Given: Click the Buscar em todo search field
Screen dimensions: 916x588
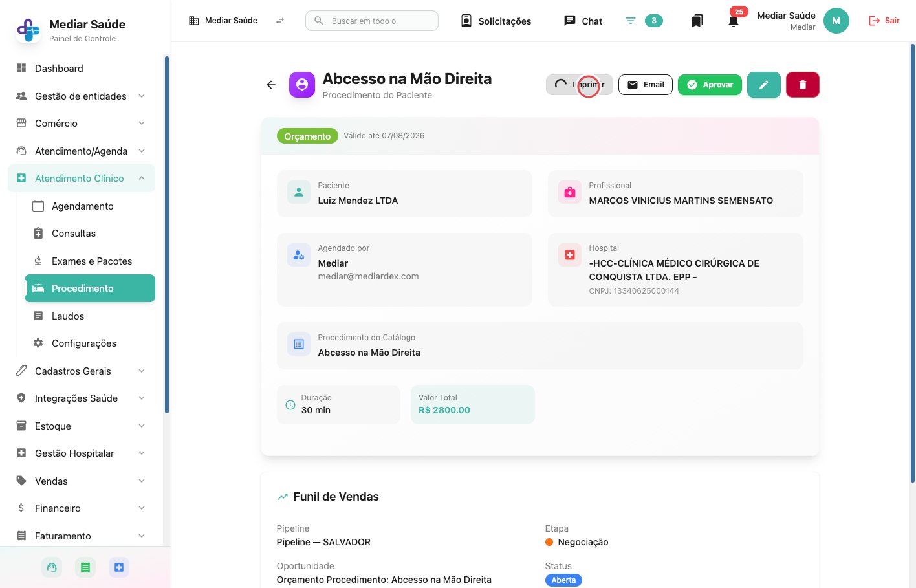Looking at the screenshot, I should 372,21.
